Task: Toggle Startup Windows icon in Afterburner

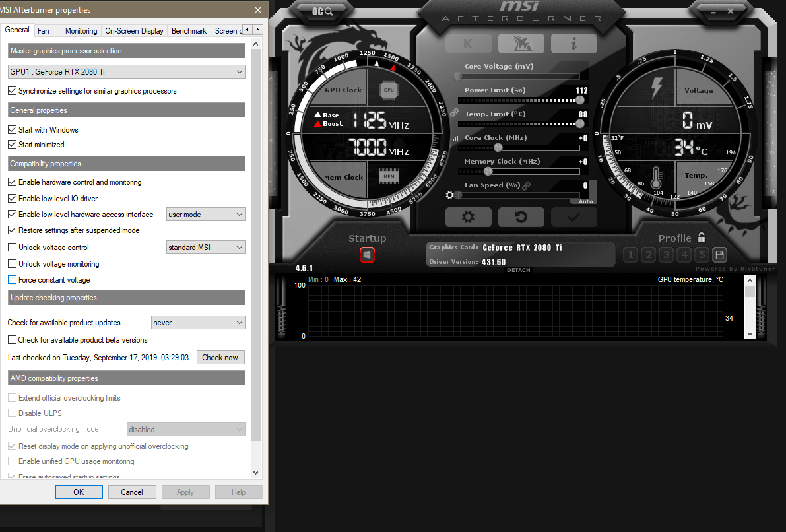Action: tap(367, 255)
